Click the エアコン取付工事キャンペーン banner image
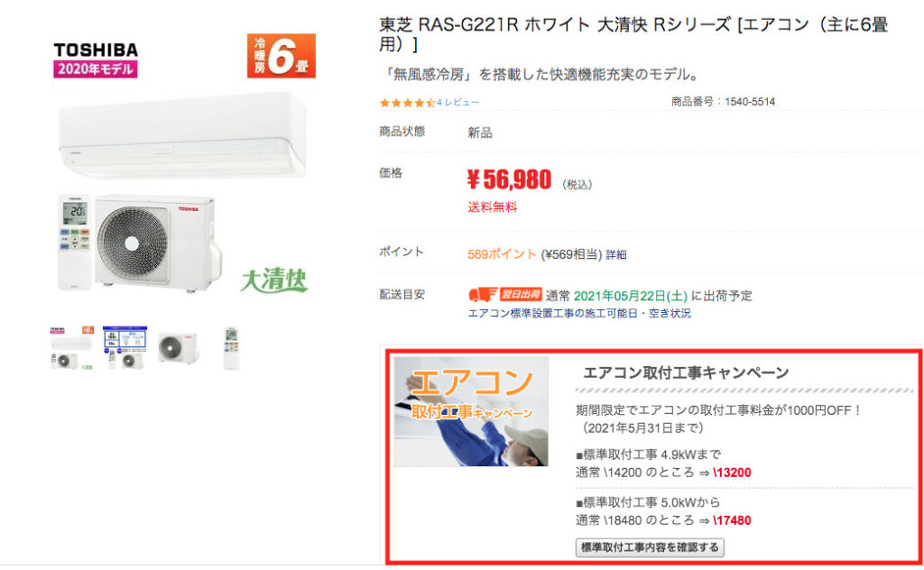Viewport: 924px width, 570px height. (471, 411)
